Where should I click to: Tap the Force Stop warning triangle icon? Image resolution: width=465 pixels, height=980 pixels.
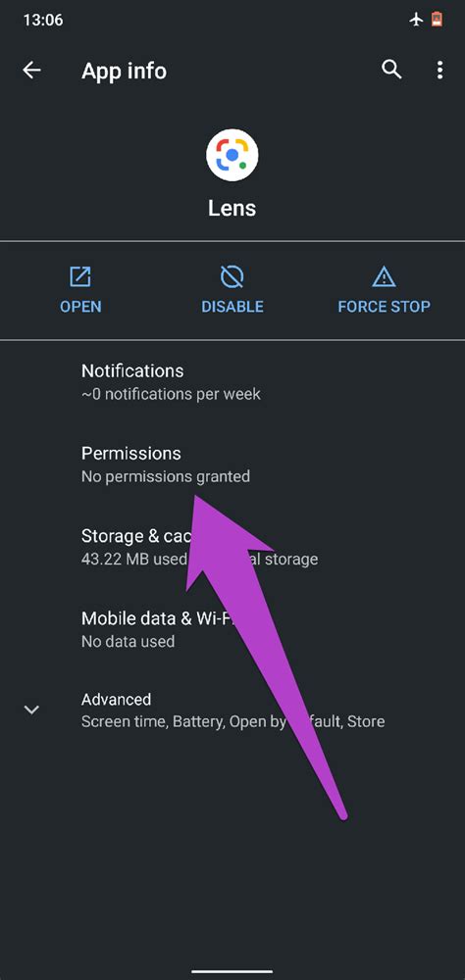384,276
